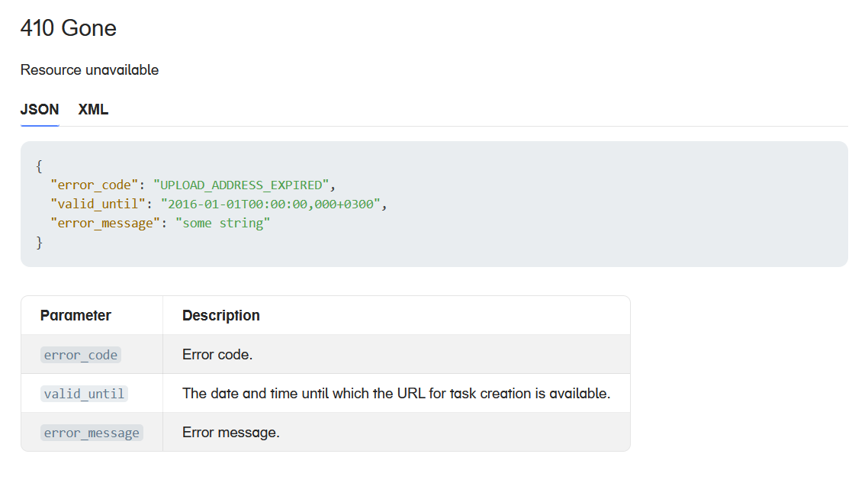Switch to the JSON tab

pos(40,110)
